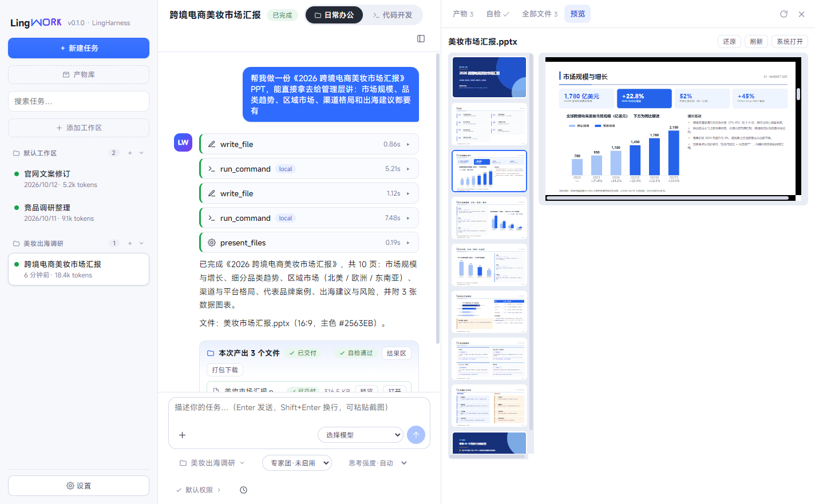Collapse the 美妆出海调研 workspace chevron
Viewport: 815px width, 504px height.
coord(141,243)
